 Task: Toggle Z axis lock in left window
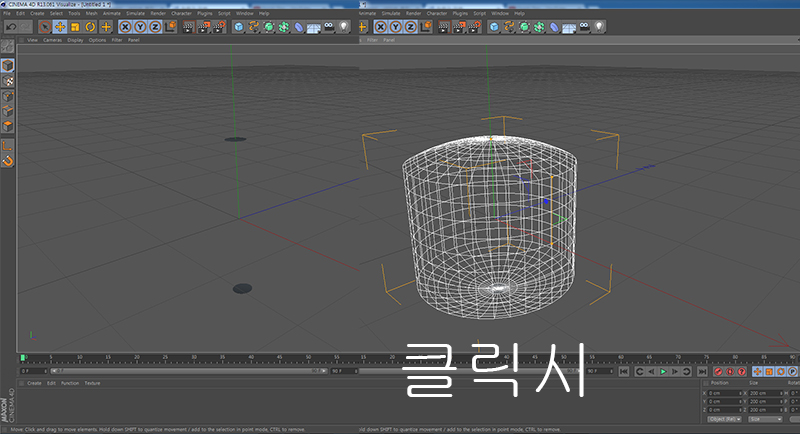(x=155, y=27)
